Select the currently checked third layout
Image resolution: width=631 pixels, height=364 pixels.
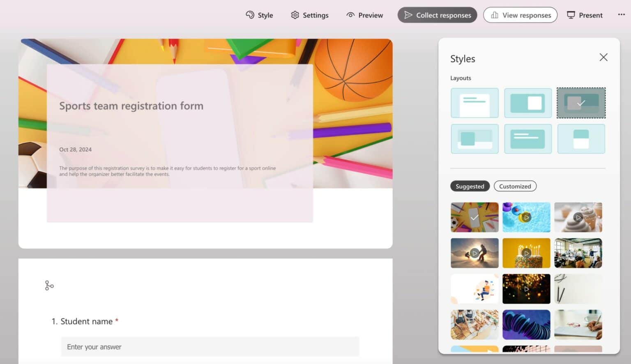click(x=581, y=103)
